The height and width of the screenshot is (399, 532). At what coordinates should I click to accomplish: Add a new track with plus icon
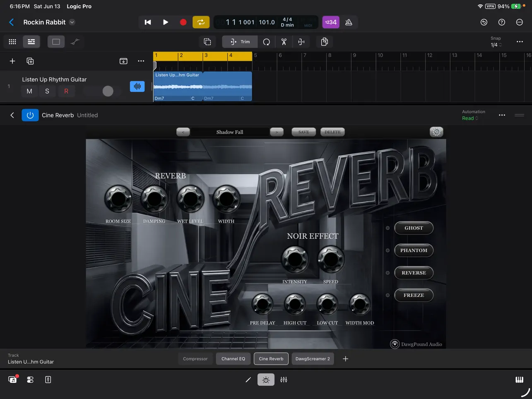coord(12,61)
